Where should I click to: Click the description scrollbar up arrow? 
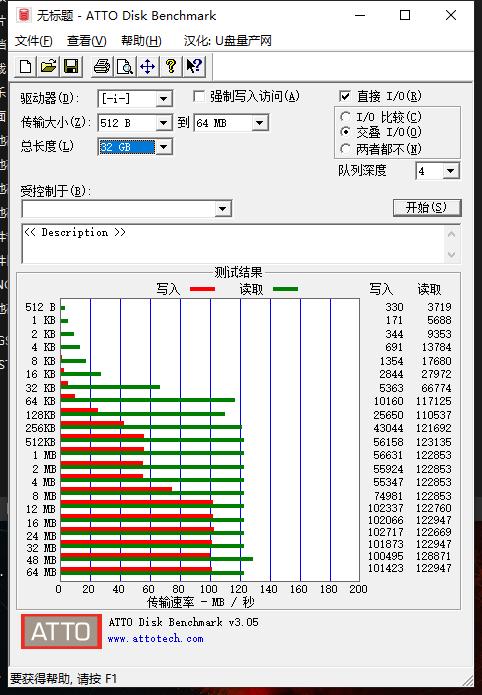coord(451,234)
